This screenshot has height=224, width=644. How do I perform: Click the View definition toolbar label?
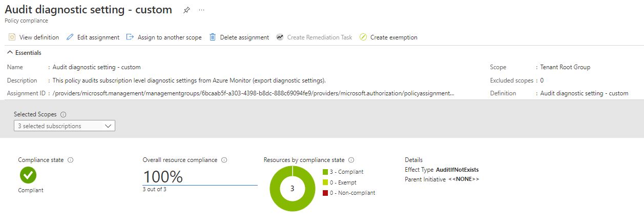(x=39, y=37)
